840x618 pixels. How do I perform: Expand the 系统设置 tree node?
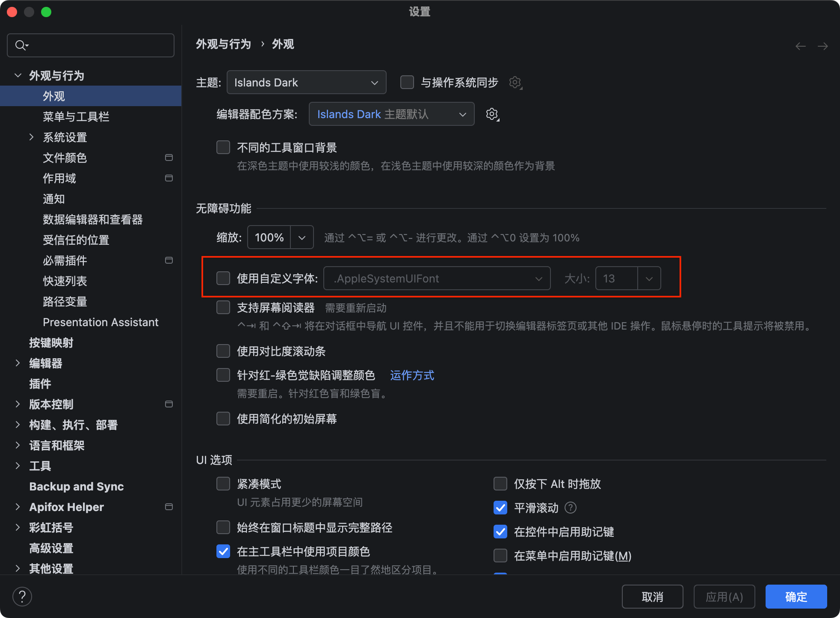coord(32,137)
